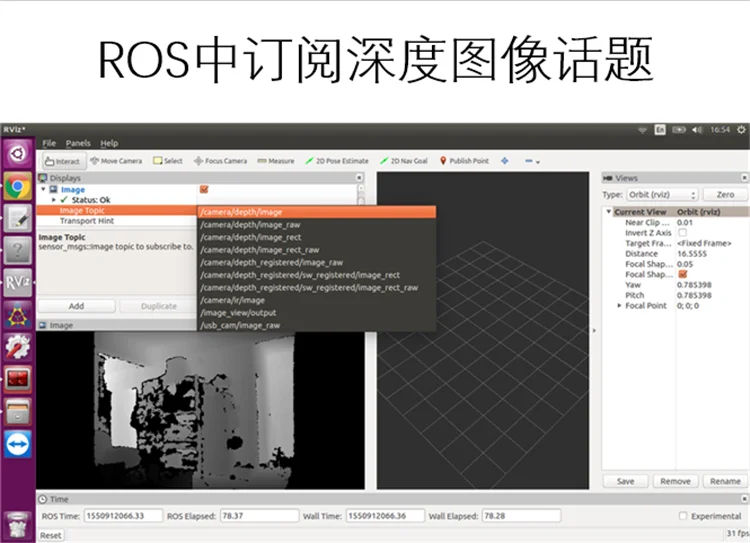The image size is (750, 543).
Task: Open the network Wi-Fi indicator
Action: 642,130
